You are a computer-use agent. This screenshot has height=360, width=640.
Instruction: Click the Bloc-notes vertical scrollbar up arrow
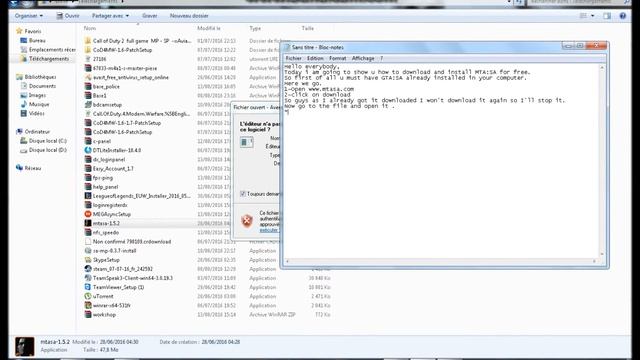(x=602, y=68)
